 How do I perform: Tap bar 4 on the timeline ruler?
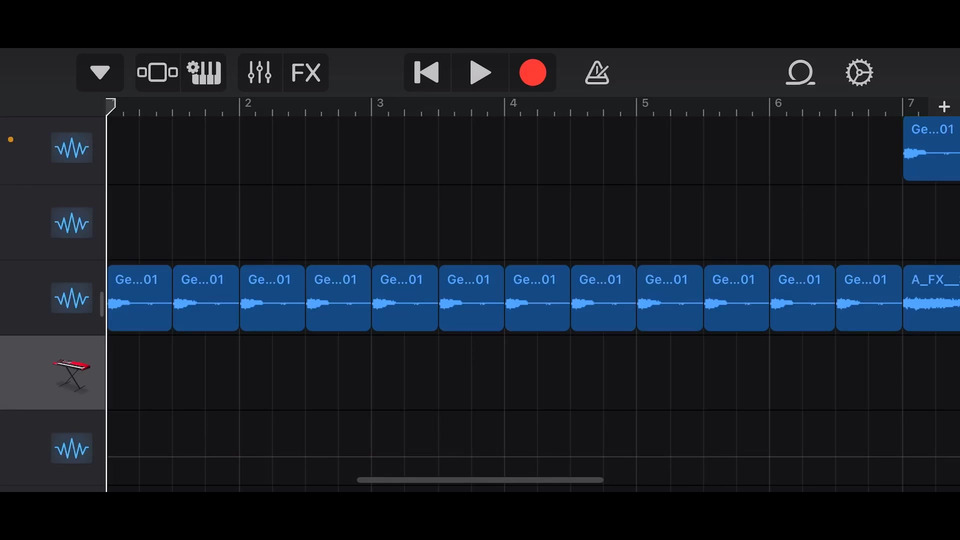[513, 105]
